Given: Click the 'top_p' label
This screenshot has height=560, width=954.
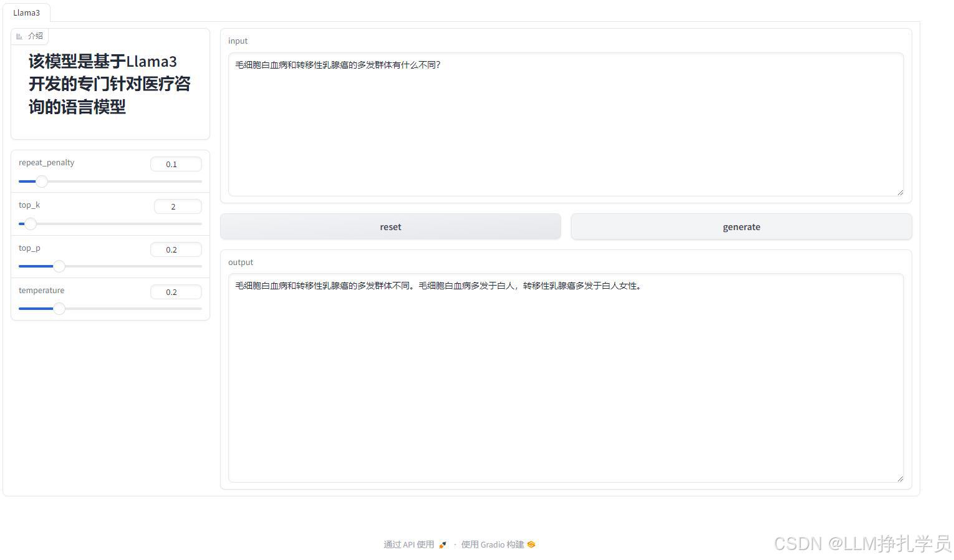Looking at the screenshot, I should pyautogui.click(x=29, y=248).
